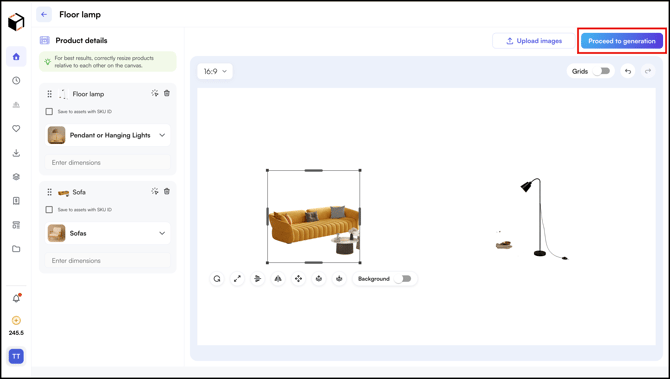Expand the Sofas category dropdown
Viewport: 670px width, 379px height.
click(108, 233)
